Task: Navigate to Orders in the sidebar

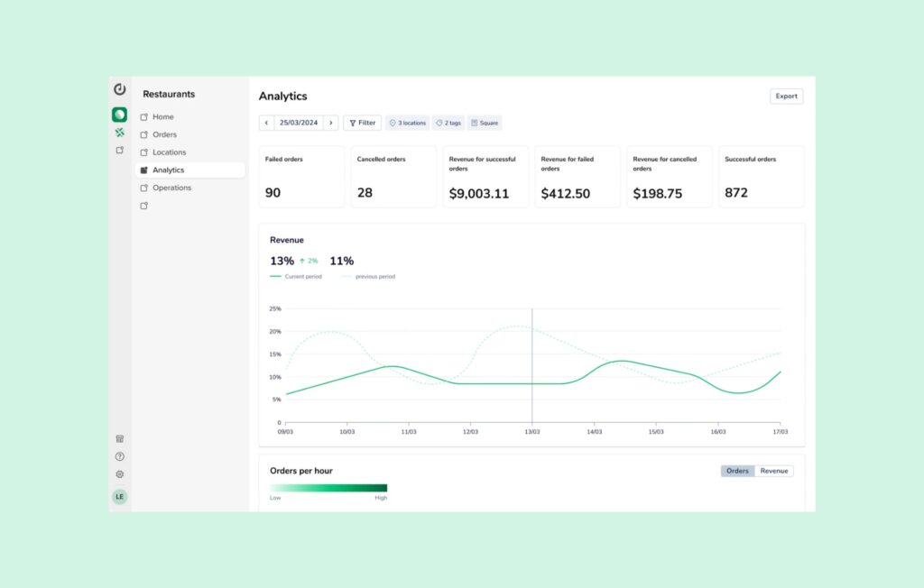Action: (164, 134)
